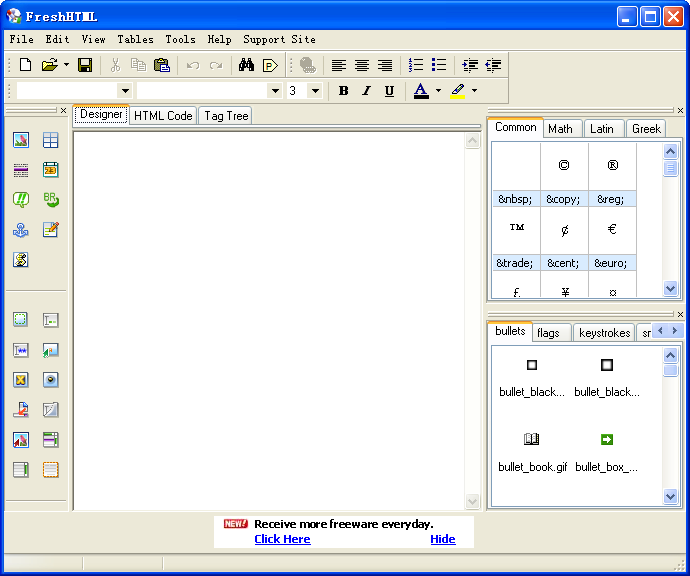Click the paste clipboard icon

coord(162,65)
